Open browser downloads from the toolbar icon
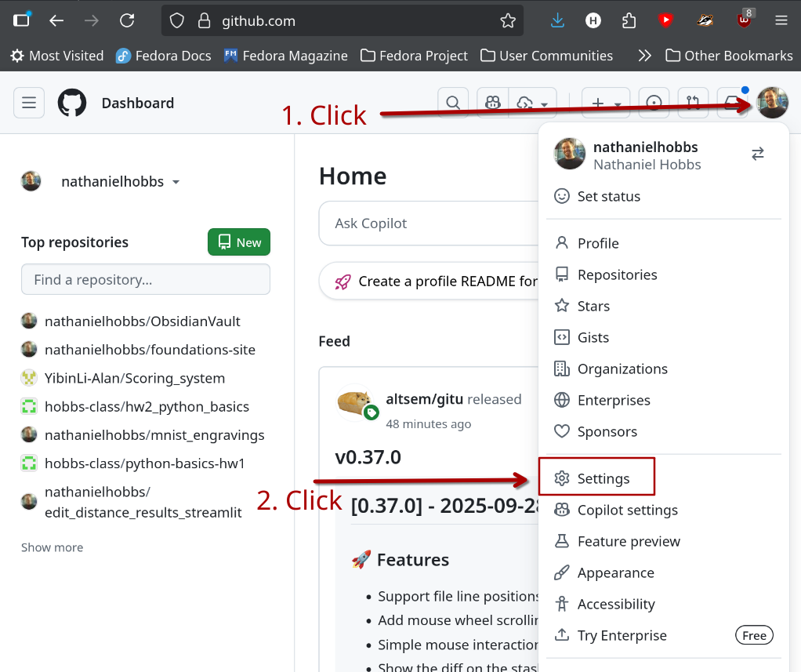Screen dimensions: 801x672 point(557,21)
